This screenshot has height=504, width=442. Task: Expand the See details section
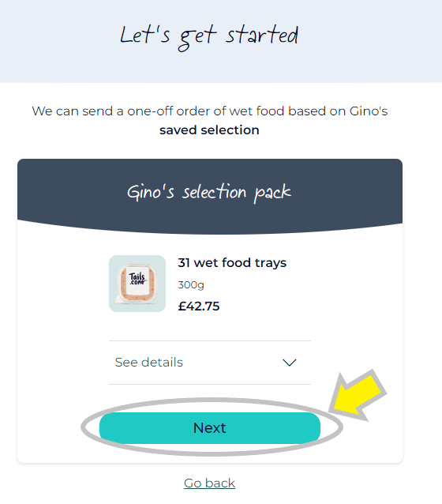click(210, 363)
